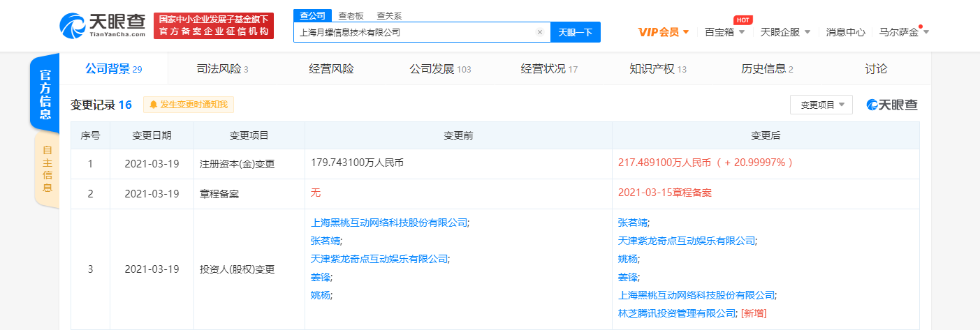Click the TianYanCha logo icon

pos(73,26)
